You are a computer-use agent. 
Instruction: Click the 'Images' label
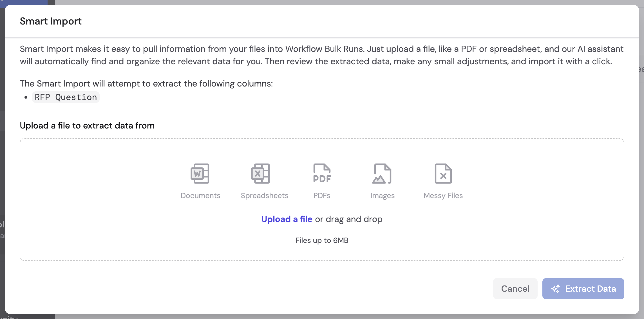point(382,196)
